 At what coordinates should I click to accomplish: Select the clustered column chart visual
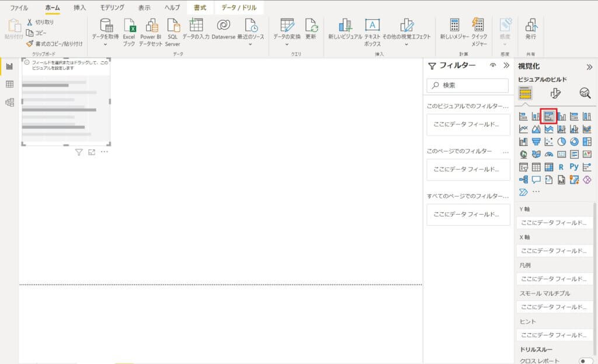click(x=561, y=117)
